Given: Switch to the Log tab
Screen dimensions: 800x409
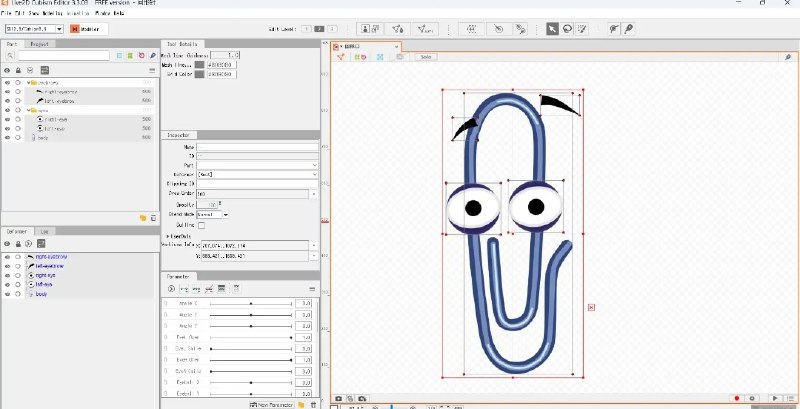Looking at the screenshot, I should [x=44, y=232].
